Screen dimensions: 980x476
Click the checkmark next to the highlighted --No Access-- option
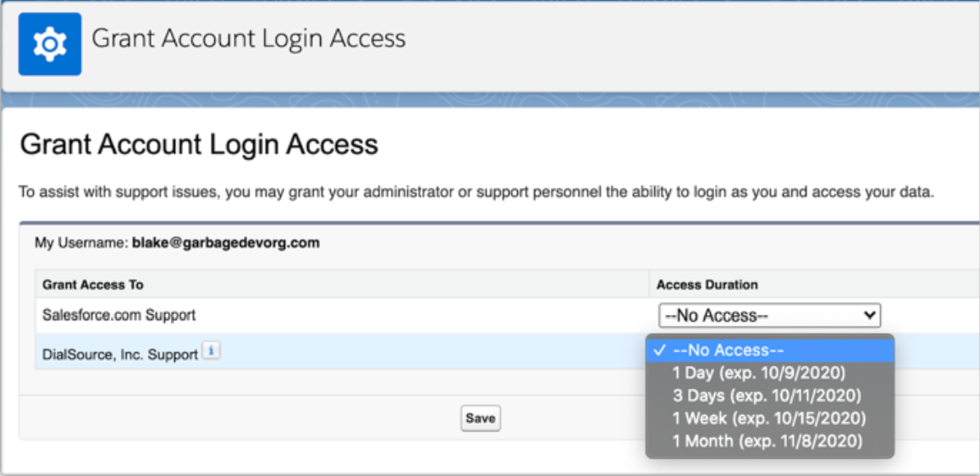pyautogui.click(x=659, y=351)
